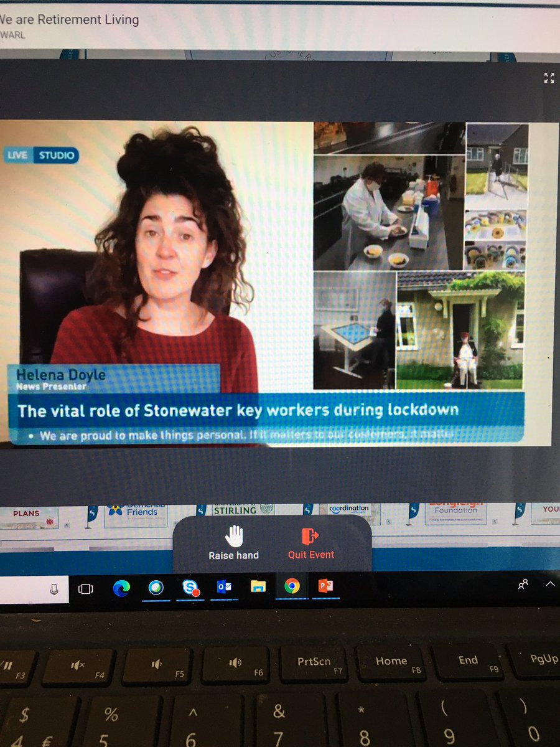
Task: Switch to Google Chrome in the taskbar
Action: (x=292, y=586)
